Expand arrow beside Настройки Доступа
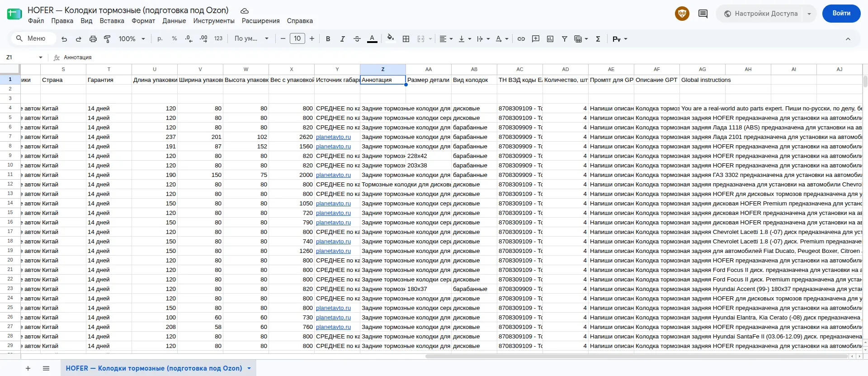 (809, 14)
